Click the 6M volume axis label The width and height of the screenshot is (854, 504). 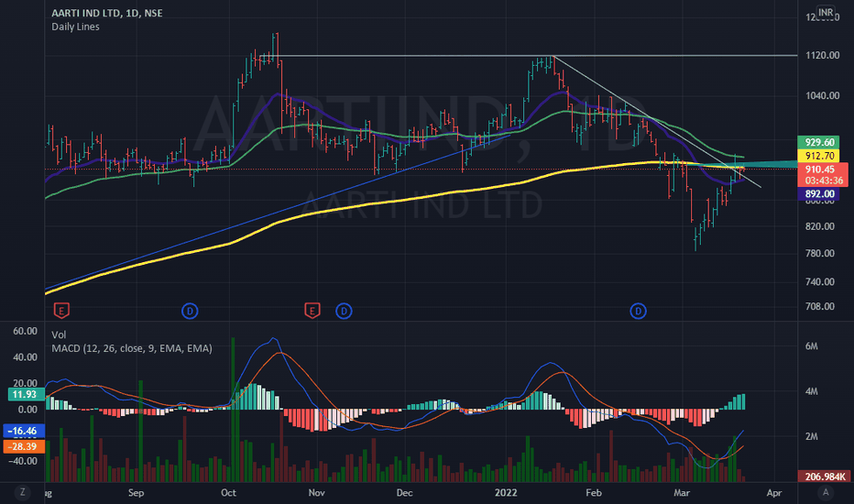tap(812, 346)
